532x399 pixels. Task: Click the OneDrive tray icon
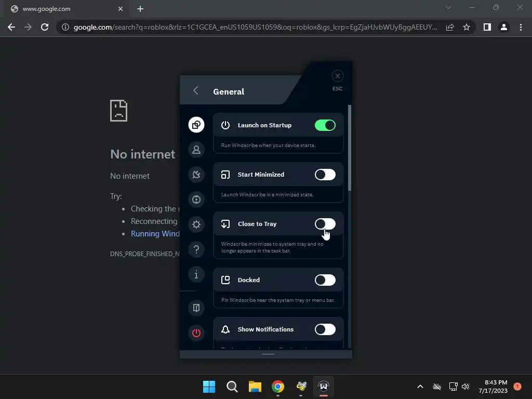click(x=437, y=387)
